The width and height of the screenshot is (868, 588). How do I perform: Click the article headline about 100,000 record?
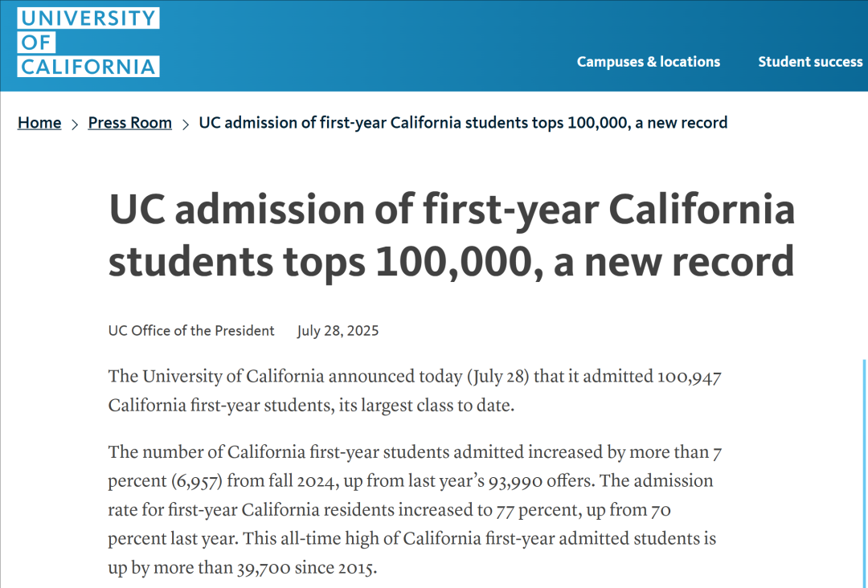click(x=452, y=235)
